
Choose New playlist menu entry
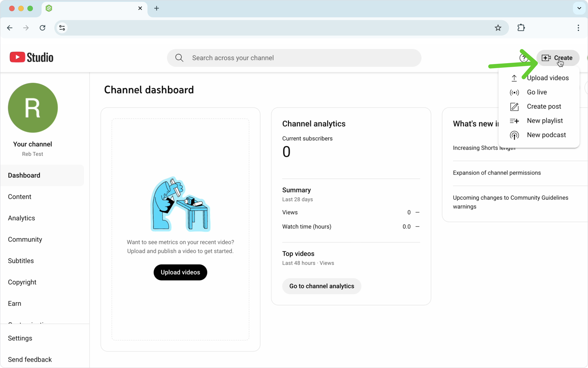point(545,121)
